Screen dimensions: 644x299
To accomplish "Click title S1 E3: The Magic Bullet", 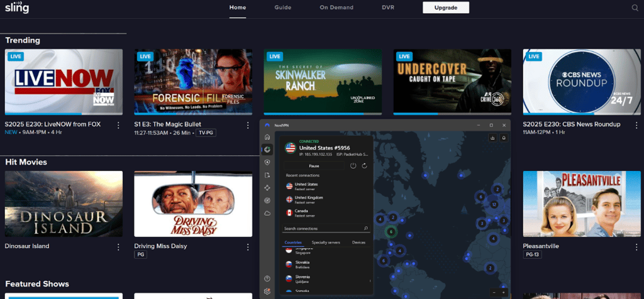I will (x=167, y=124).
